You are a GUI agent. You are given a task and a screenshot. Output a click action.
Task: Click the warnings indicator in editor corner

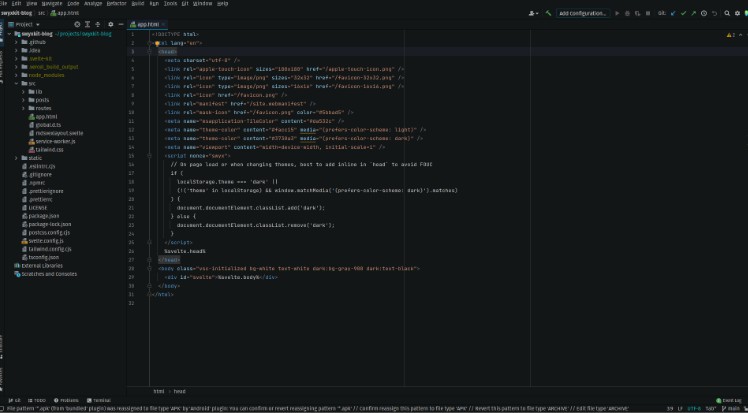pos(733,35)
